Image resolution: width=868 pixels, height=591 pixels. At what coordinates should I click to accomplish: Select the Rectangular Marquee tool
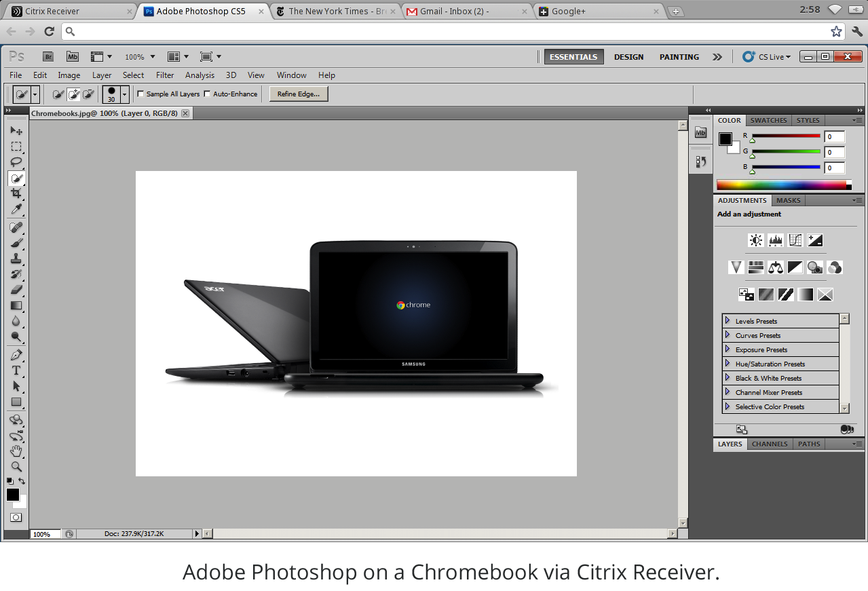[16, 147]
